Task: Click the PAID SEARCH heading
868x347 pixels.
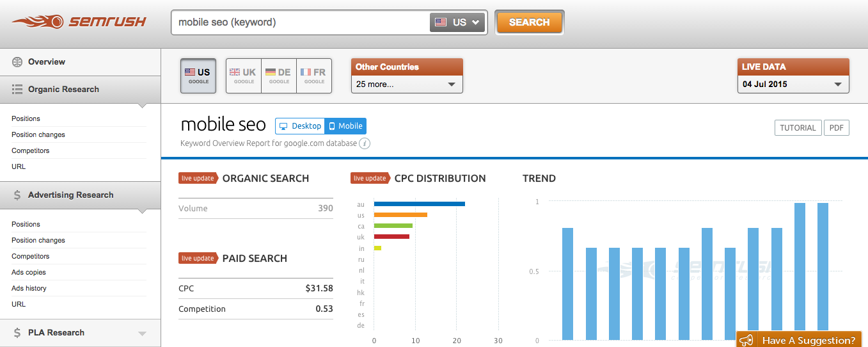Action: 255,259
